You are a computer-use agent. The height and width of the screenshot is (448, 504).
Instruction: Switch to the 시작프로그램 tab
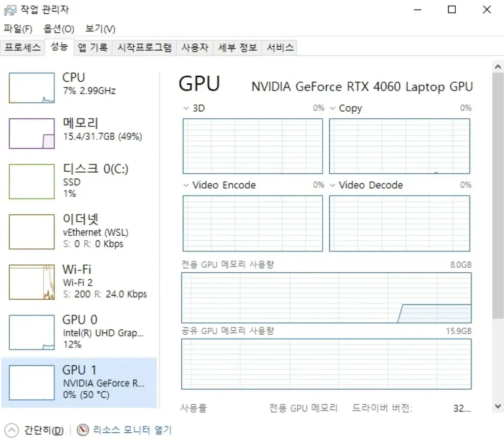(x=144, y=48)
